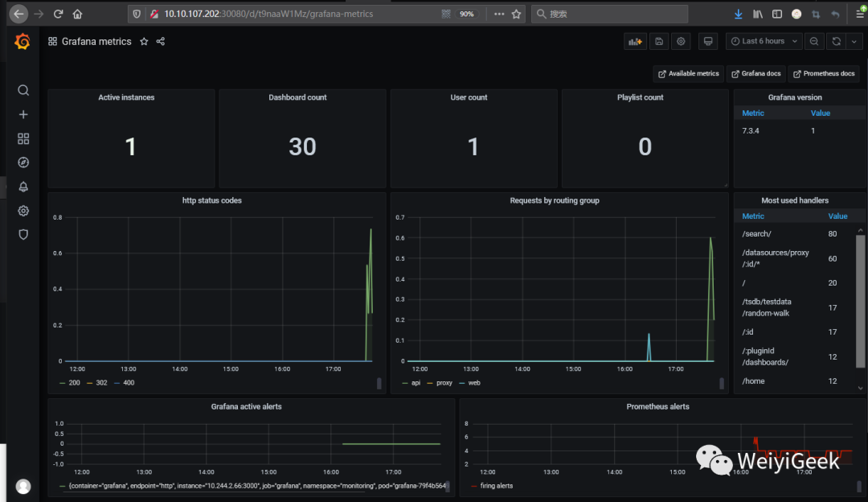The width and height of the screenshot is (868, 502).
Task: Open the Prometheus docs link
Action: 824,74
